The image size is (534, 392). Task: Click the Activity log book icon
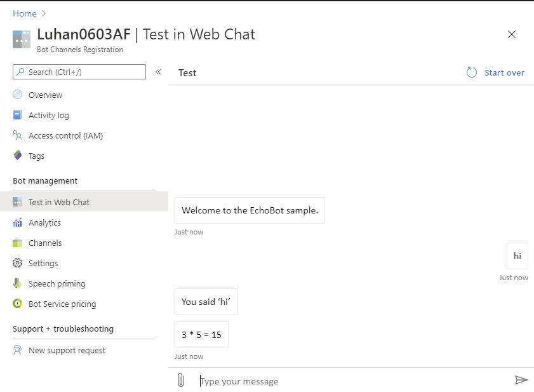pyautogui.click(x=17, y=115)
